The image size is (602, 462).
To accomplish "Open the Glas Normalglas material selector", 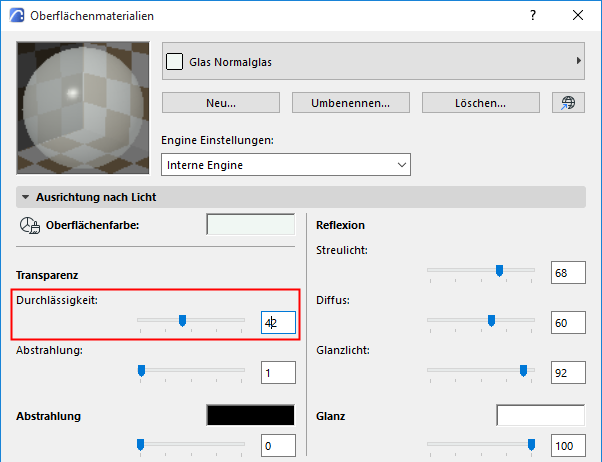I will click(x=373, y=61).
